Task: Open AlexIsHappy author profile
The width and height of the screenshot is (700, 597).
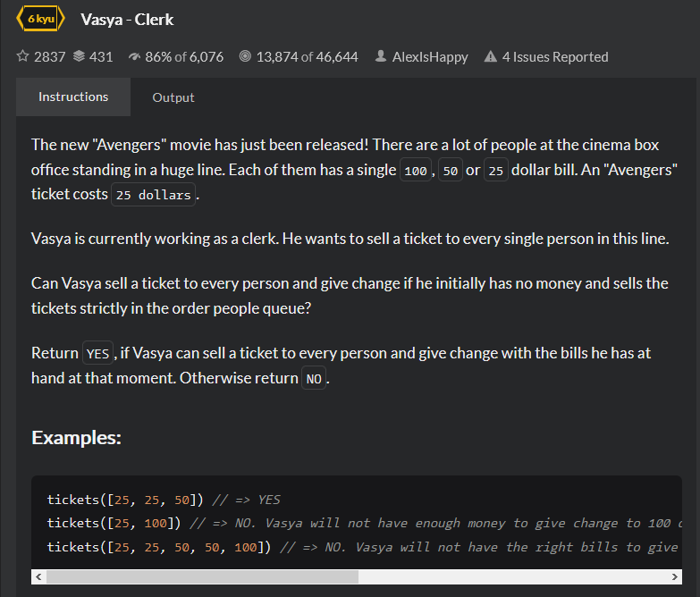Action: (430, 57)
